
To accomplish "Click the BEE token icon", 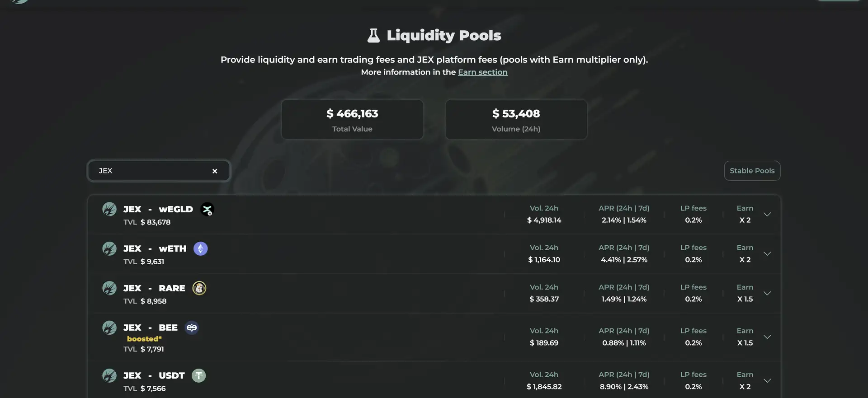I will [x=192, y=328].
